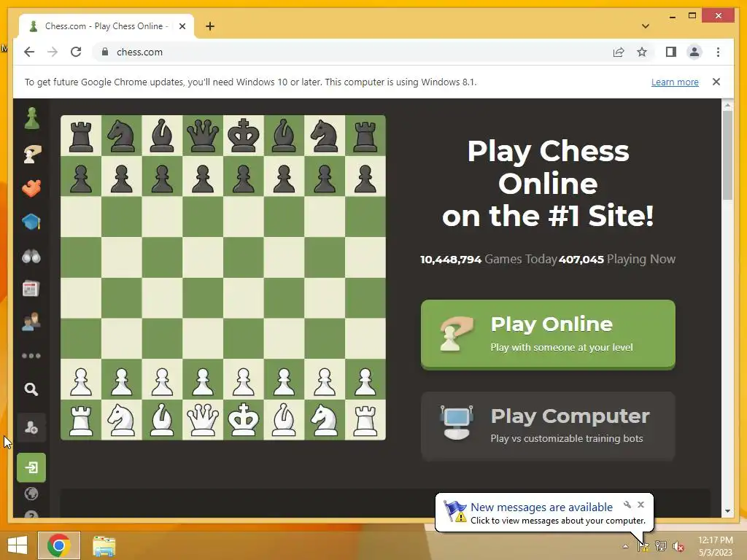Open Play menu hand-with-pawn sidebar icon
This screenshot has height=560, width=747.
(32, 154)
